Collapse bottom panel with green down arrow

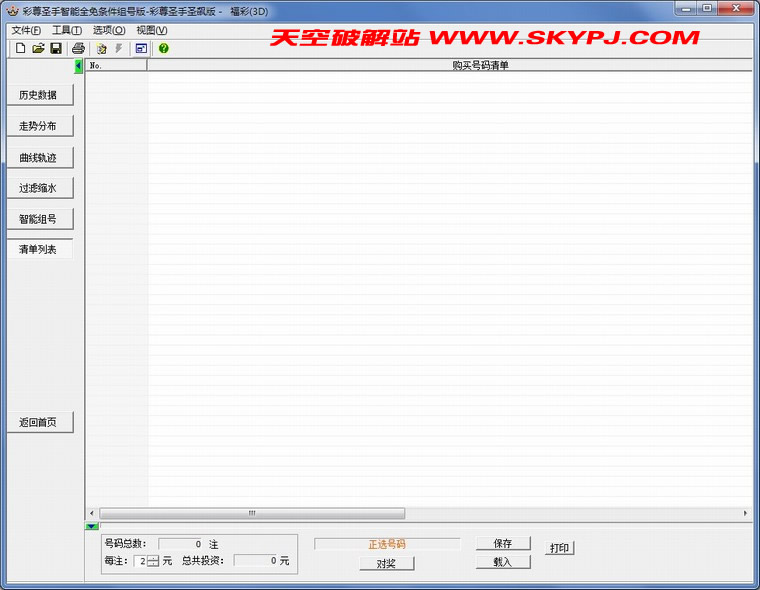tap(92, 526)
